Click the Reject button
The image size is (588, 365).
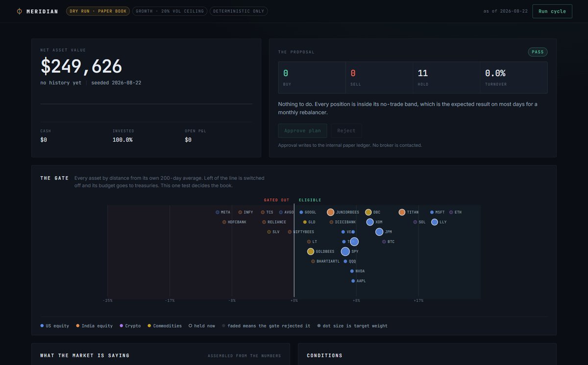pos(346,131)
